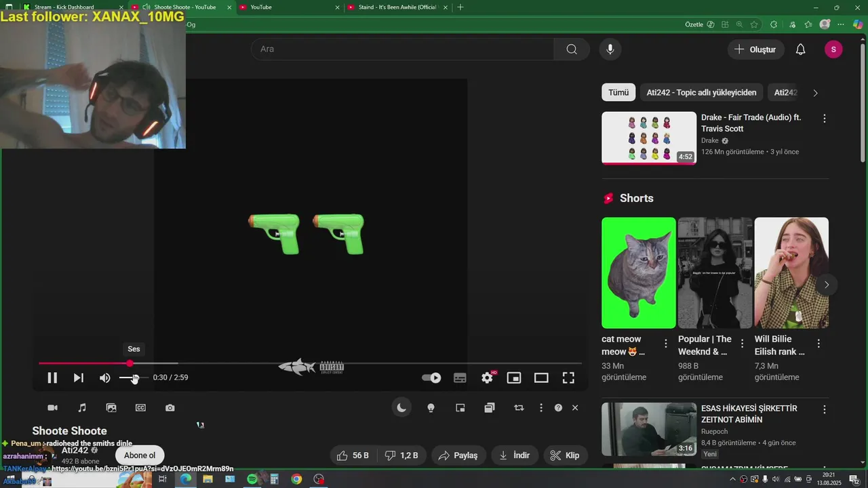Seek on the red video progress bar

coord(310,363)
